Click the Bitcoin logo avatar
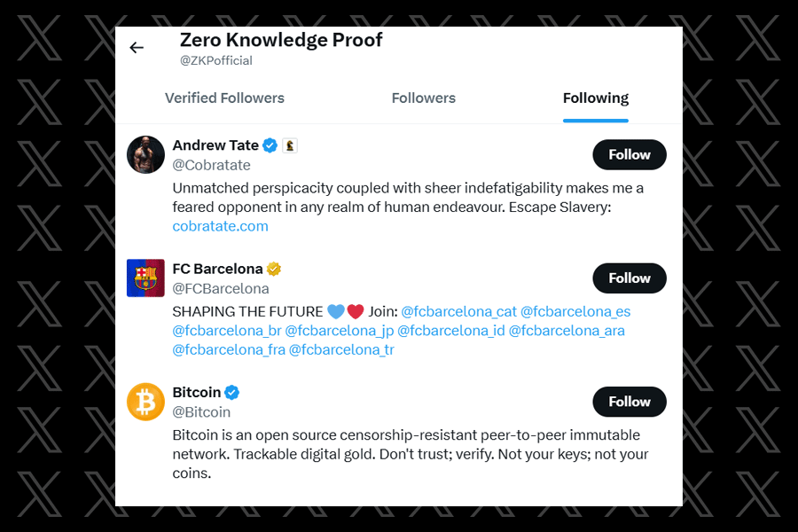Viewport: 798px width, 532px height. (x=145, y=402)
